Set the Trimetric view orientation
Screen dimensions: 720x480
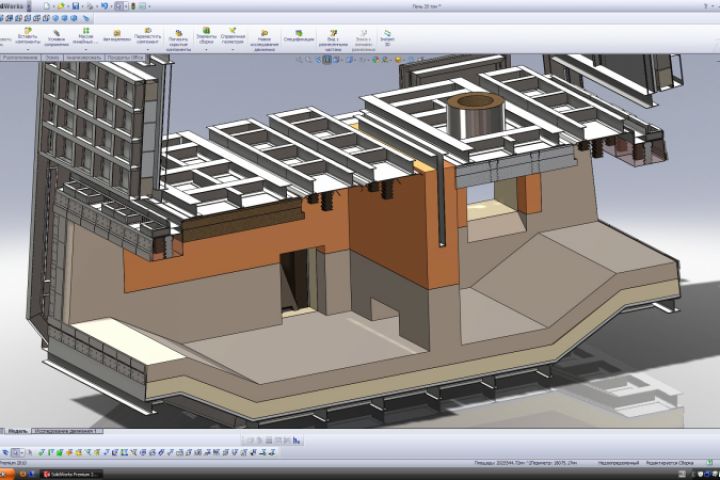pos(64,18)
